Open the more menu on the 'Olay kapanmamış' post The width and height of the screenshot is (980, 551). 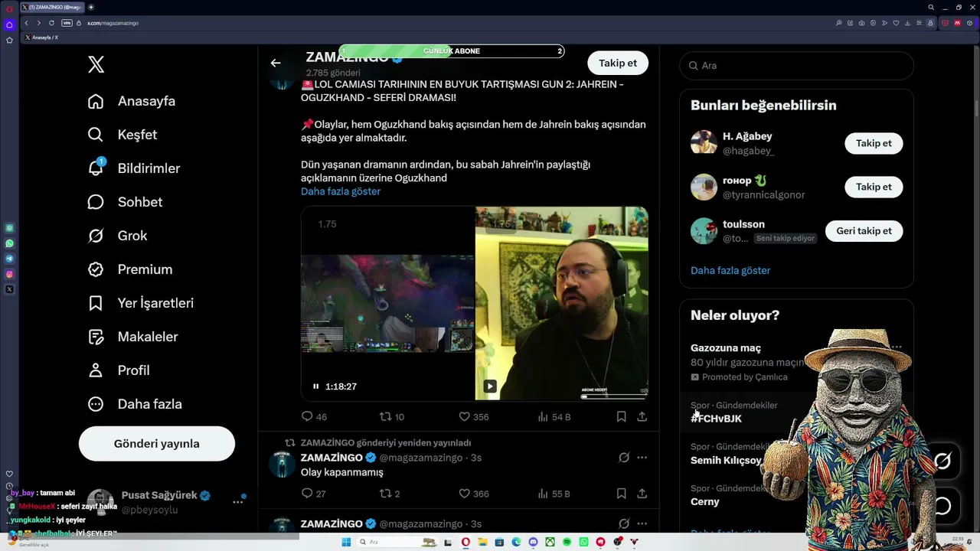642,458
